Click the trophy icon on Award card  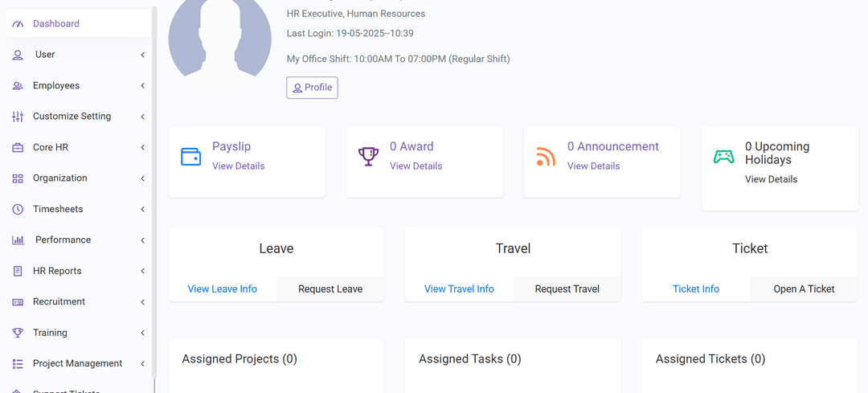(x=368, y=156)
